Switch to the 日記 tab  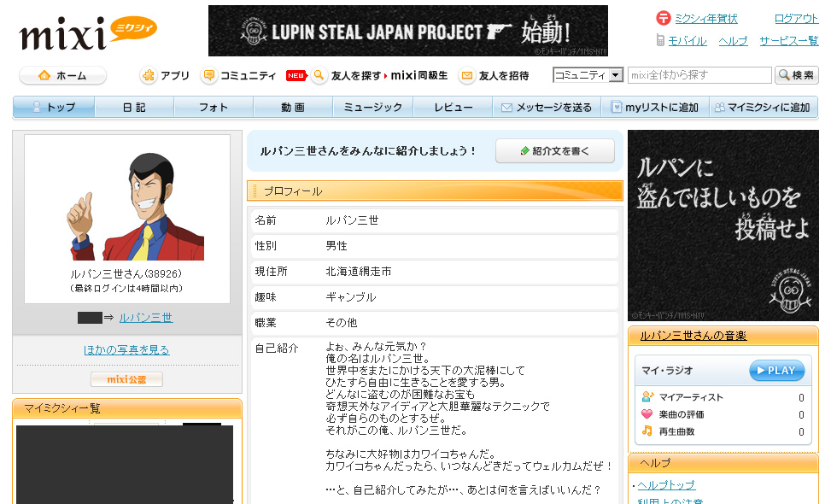[134, 107]
